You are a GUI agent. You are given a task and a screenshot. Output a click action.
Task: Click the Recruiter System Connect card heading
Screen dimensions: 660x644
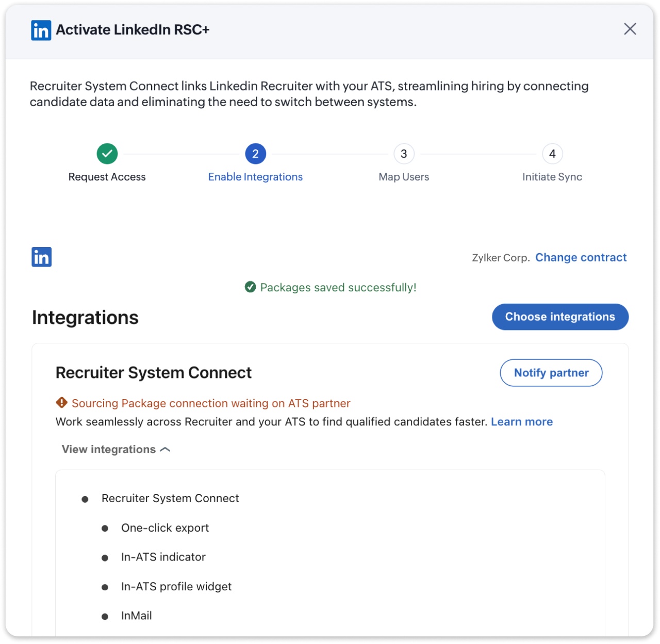click(x=154, y=372)
